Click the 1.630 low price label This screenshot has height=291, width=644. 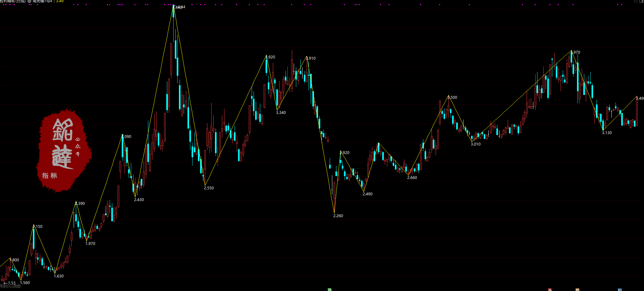[x=59, y=276]
